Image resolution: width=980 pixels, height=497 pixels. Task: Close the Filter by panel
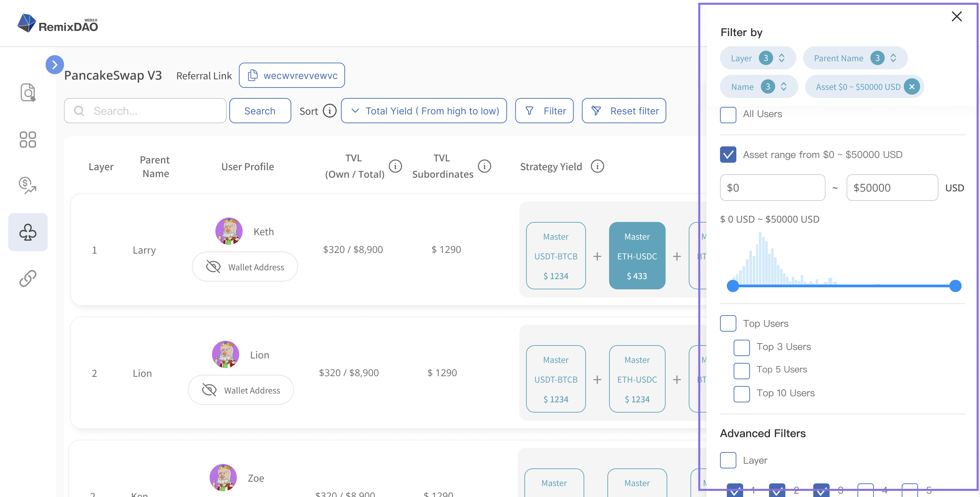click(x=957, y=16)
